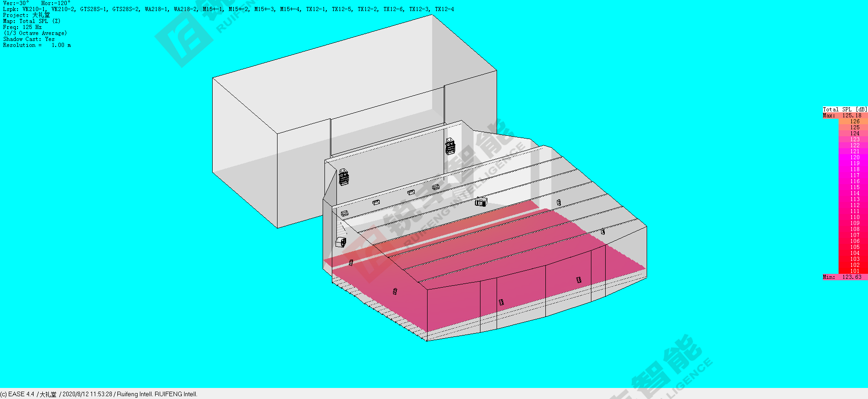This screenshot has height=399, width=868.
Task: Select the large loudspeaker on the left side wall
Action: pos(341,242)
